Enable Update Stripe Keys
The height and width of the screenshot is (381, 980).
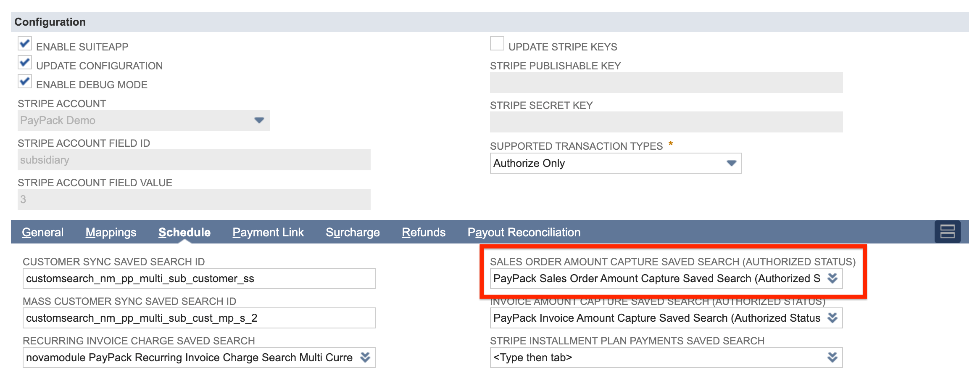[497, 43]
